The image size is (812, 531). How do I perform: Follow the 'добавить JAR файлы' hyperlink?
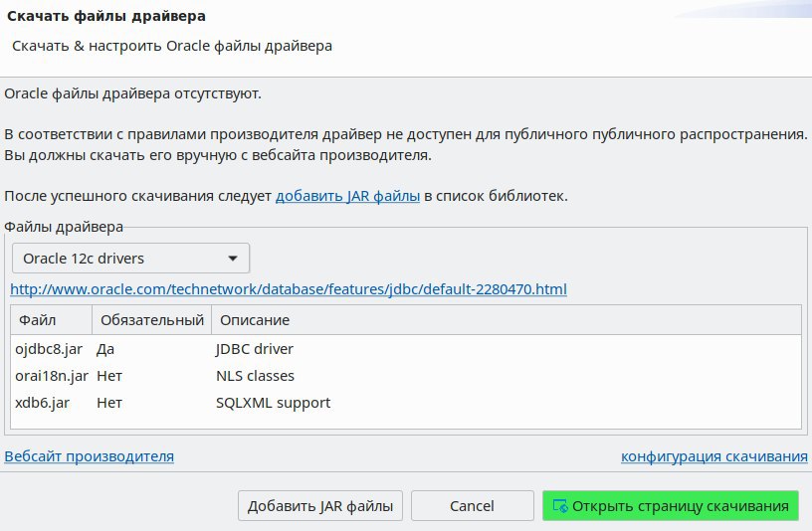coord(347,196)
